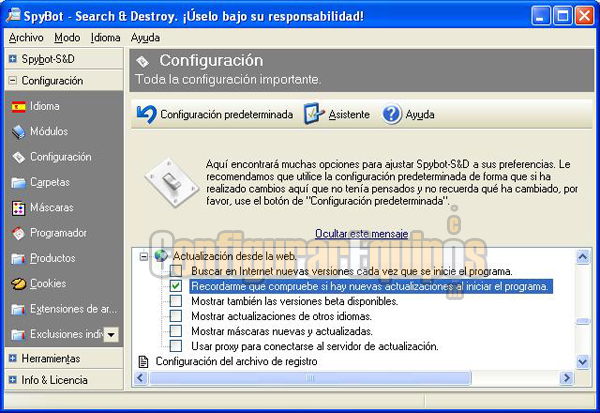Click the Cookies icon in sidebar
This screenshot has height=413, width=600.
[x=18, y=284]
